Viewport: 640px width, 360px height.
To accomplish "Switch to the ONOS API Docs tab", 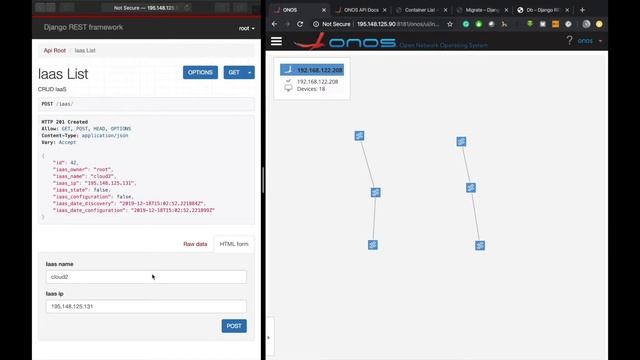I will (360, 10).
